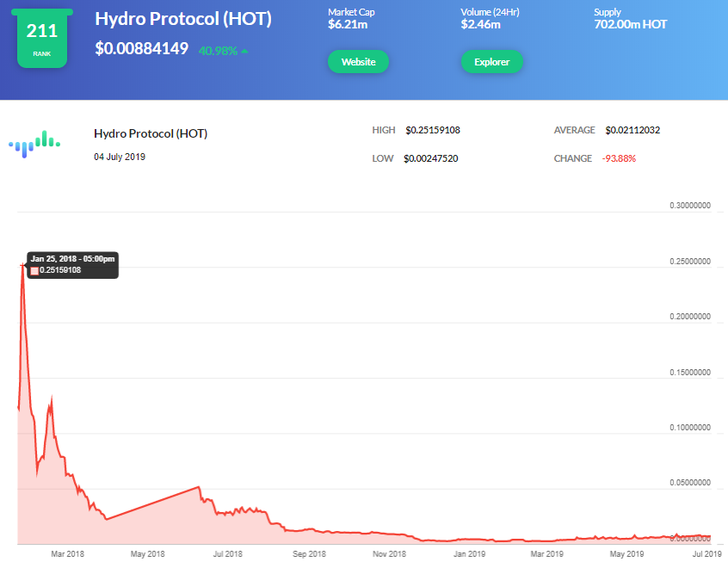Click the May 2018 x-axis label

(148, 554)
